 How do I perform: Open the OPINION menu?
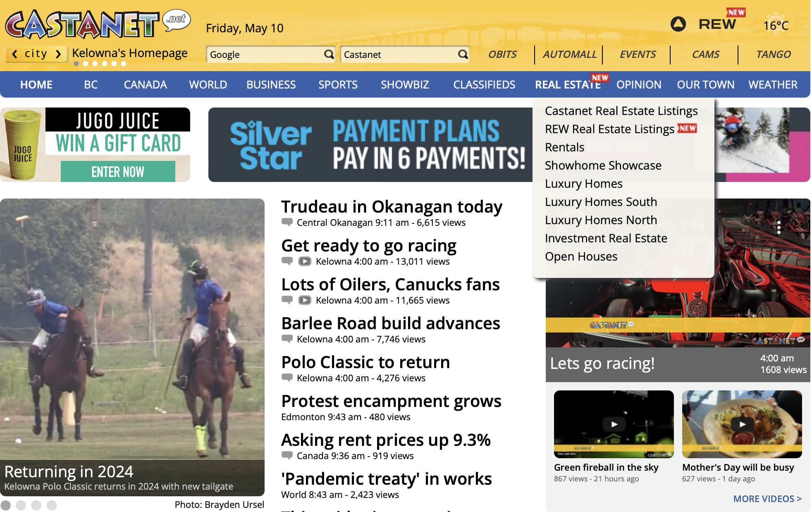[639, 85]
